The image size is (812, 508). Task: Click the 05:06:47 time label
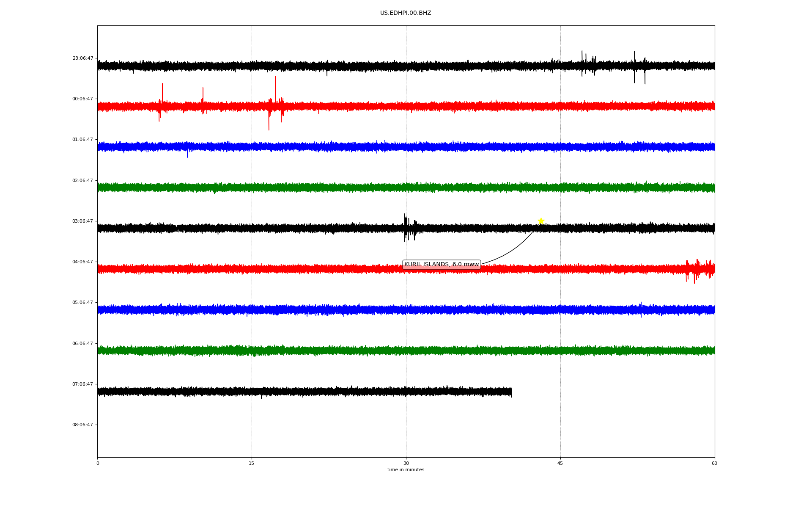[x=83, y=303]
